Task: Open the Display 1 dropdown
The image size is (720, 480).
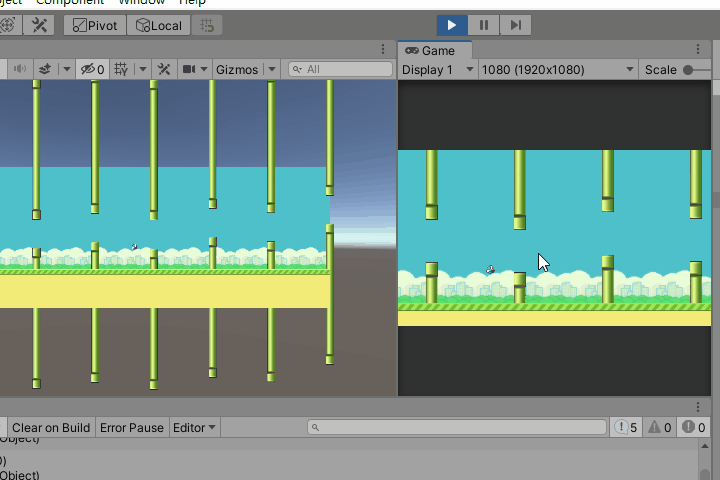Action: click(x=438, y=70)
